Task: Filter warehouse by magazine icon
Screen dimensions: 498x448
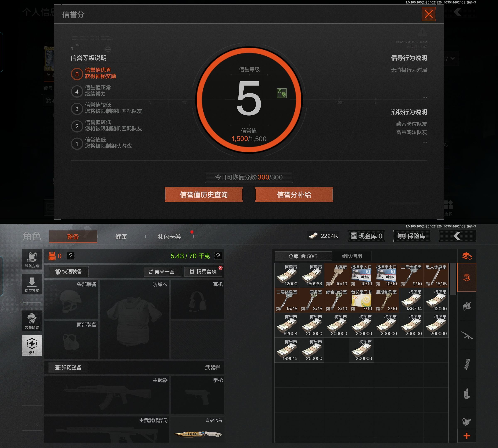Action: tap(467, 364)
